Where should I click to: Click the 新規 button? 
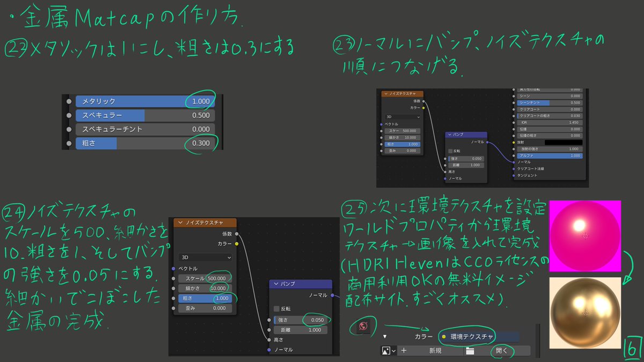430,351
